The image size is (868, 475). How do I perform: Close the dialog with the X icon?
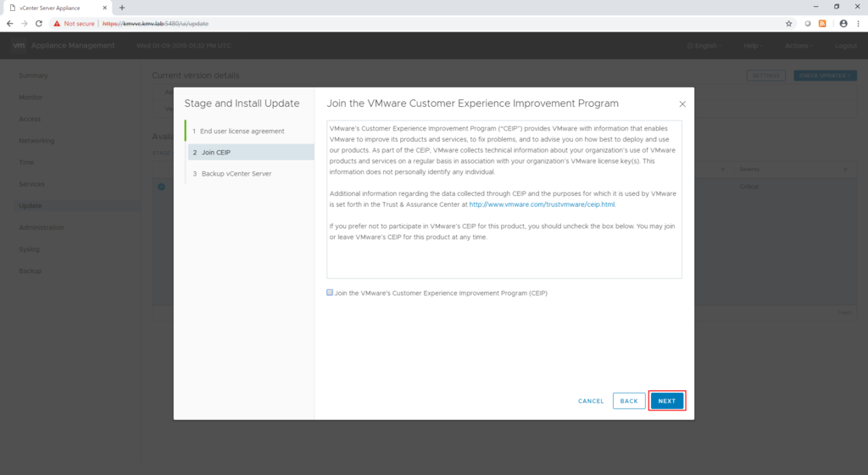click(x=682, y=104)
